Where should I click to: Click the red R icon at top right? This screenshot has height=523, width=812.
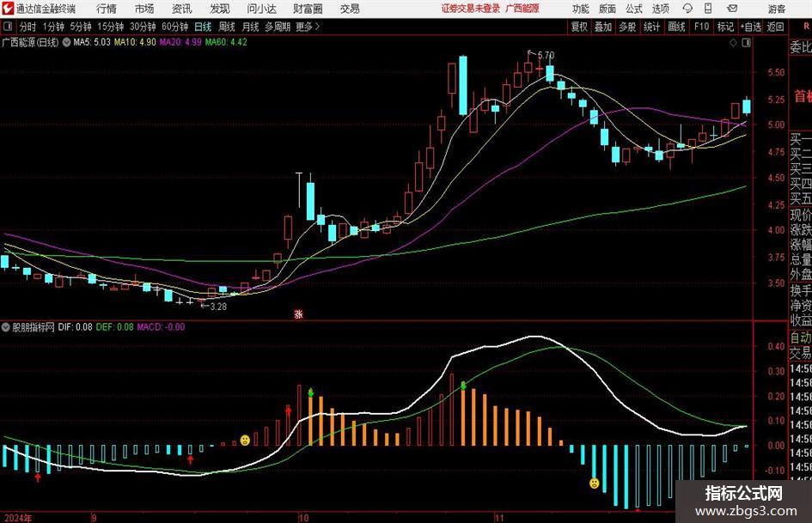pyautogui.click(x=806, y=27)
